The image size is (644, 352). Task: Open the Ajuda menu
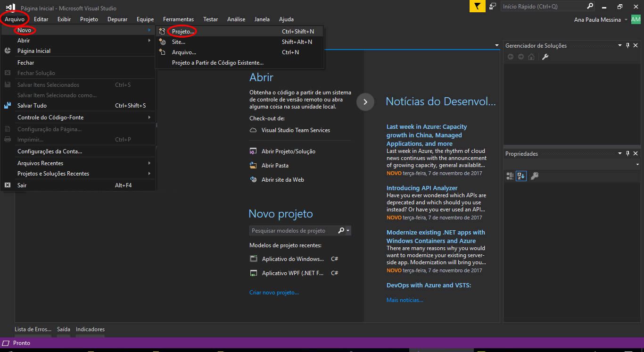286,19
